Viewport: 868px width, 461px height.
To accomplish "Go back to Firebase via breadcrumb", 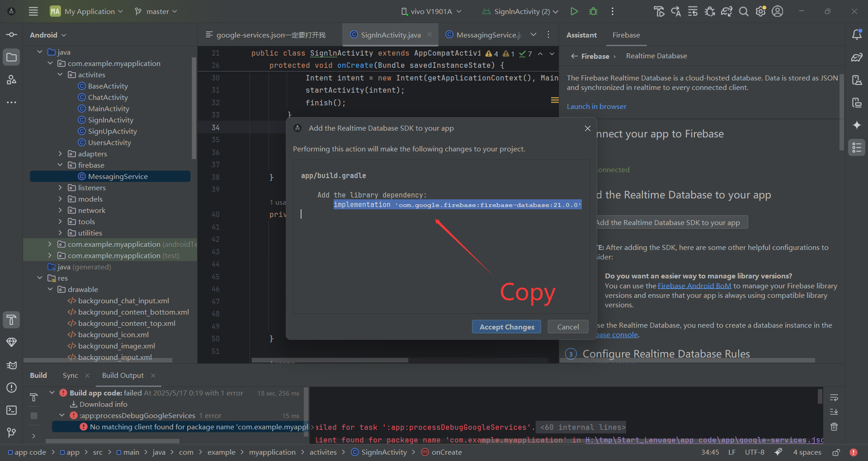I will pos(590,56).
